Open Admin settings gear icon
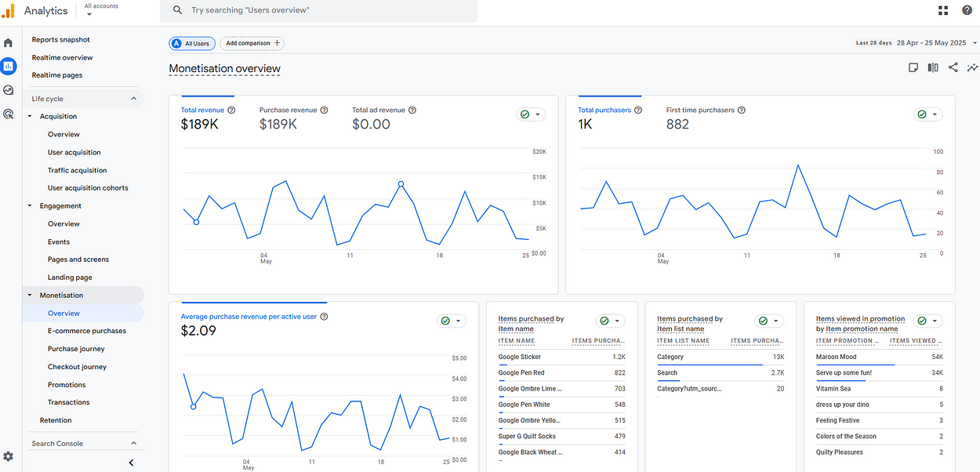Image resolution: width=980 pixels, height=472 pixels. click(9, 456)
